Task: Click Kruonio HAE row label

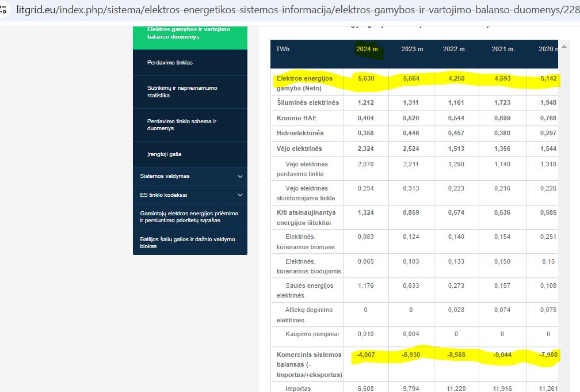Action: pos(297,118)
